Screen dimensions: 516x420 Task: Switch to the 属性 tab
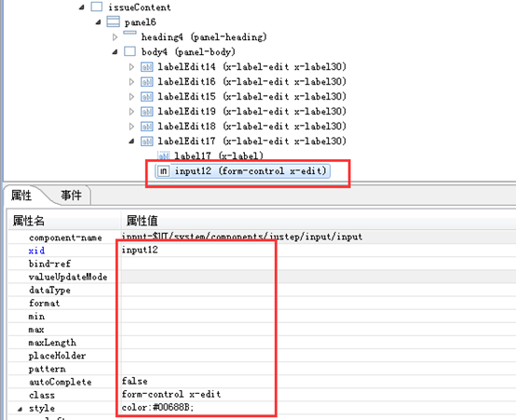point(21,196)
